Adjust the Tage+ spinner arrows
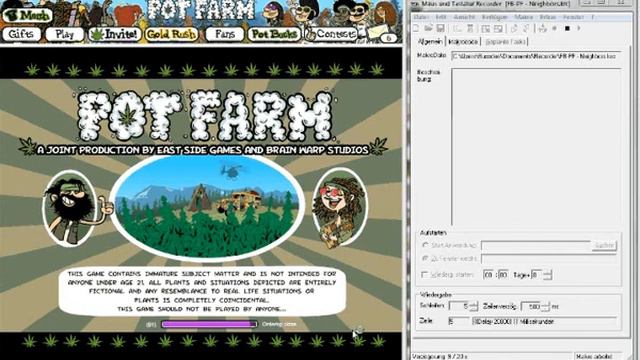Viewport: 640px width, 360px height. [x=548, y=275]
